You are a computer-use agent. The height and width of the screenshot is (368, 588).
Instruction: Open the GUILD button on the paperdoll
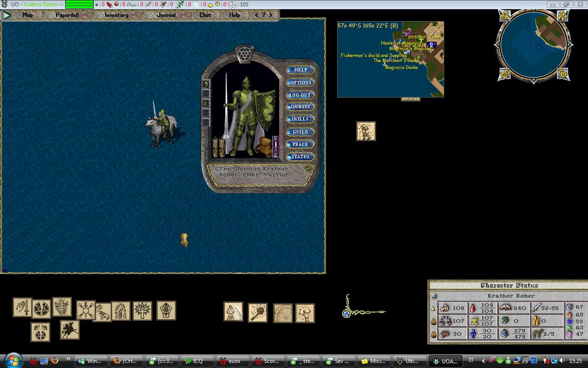point(300,132)
